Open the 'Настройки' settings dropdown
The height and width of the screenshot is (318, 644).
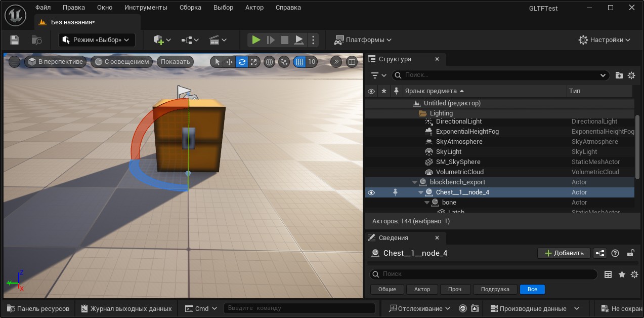coord(605,39)
